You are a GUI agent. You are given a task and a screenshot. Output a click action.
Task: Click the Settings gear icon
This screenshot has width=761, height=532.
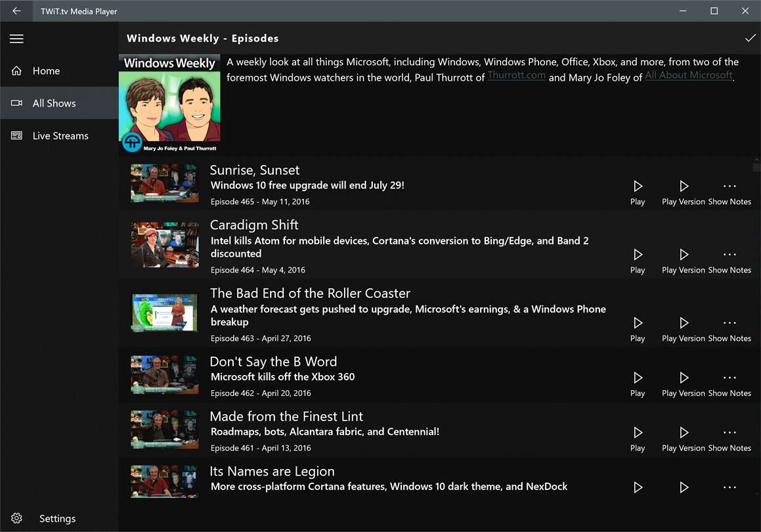(16, 518)
